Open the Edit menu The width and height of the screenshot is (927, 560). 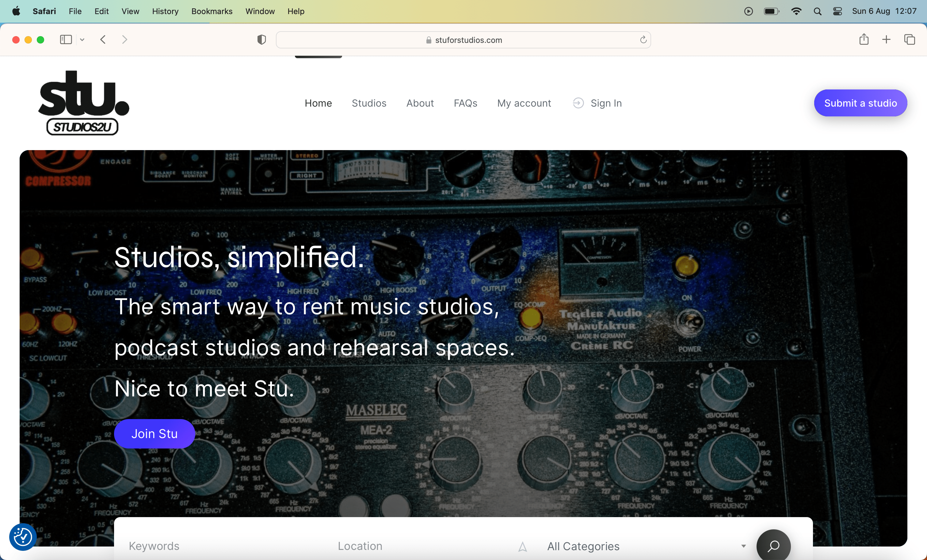101,11
